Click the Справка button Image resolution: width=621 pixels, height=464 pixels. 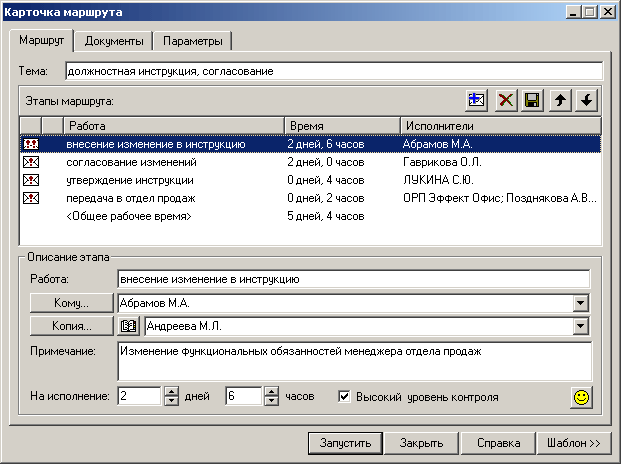click(499, 442)
